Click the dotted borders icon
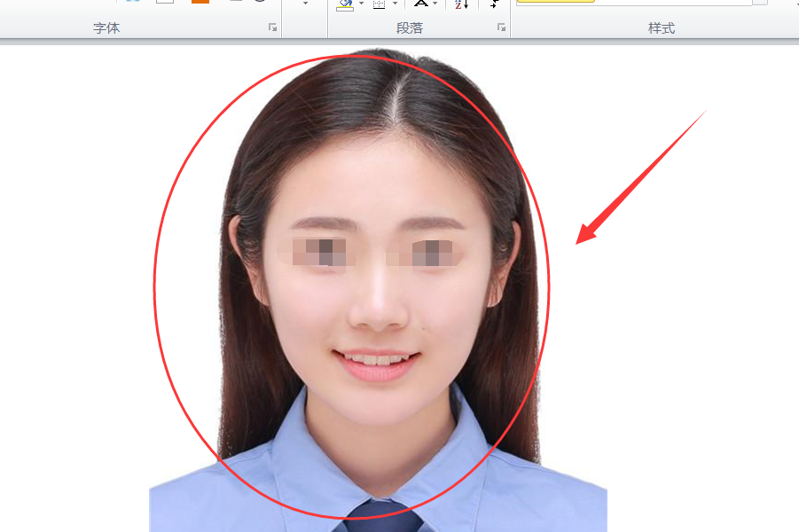The height and width of the screenshot is (532, 799). point(380,4)
